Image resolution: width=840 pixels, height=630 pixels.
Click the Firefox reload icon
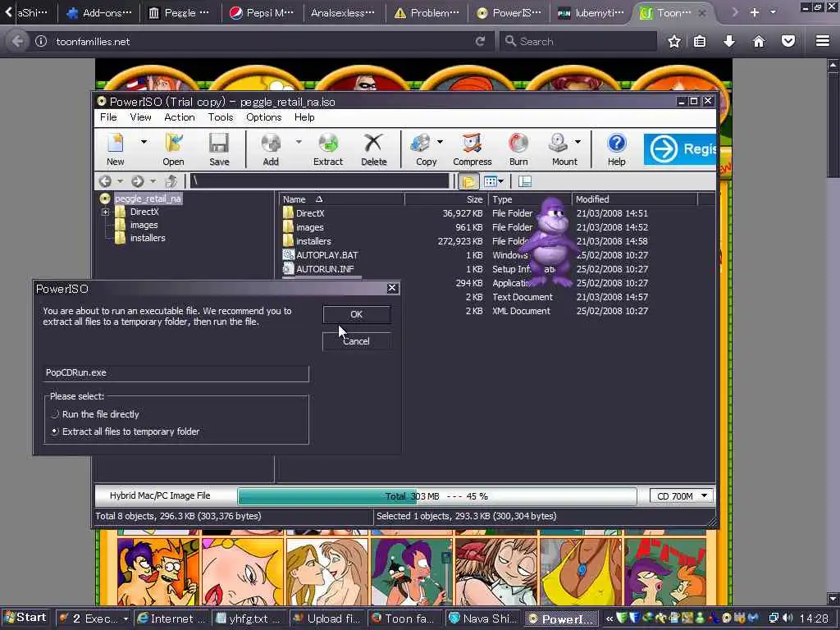481,41
